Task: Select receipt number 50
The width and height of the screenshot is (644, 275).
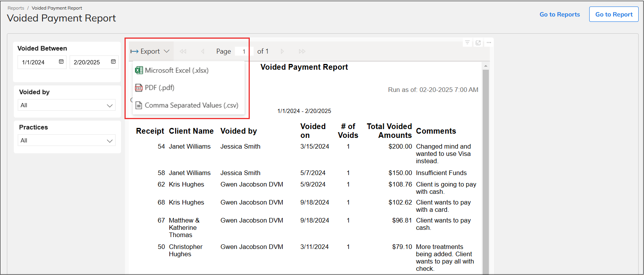Action: (x=161, y=247)
